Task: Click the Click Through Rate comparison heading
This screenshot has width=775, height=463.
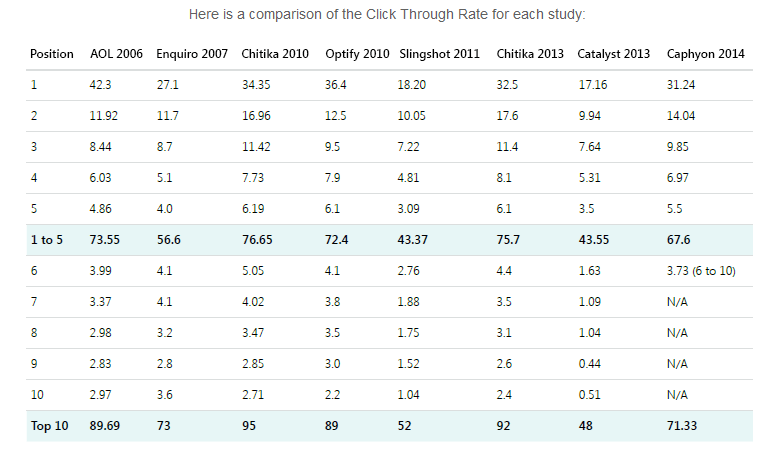Action: click(x=387, y=15)
